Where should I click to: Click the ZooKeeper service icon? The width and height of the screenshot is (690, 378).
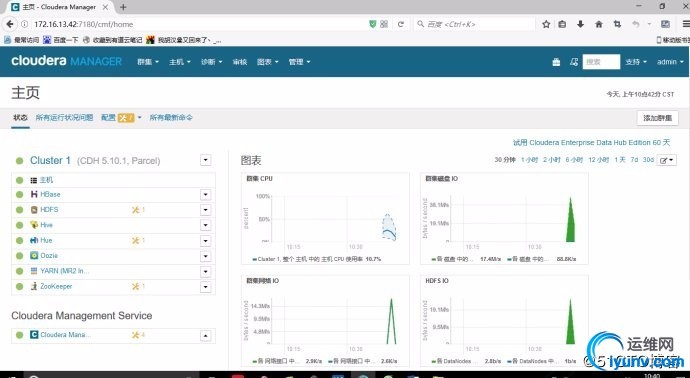point(34,286)
